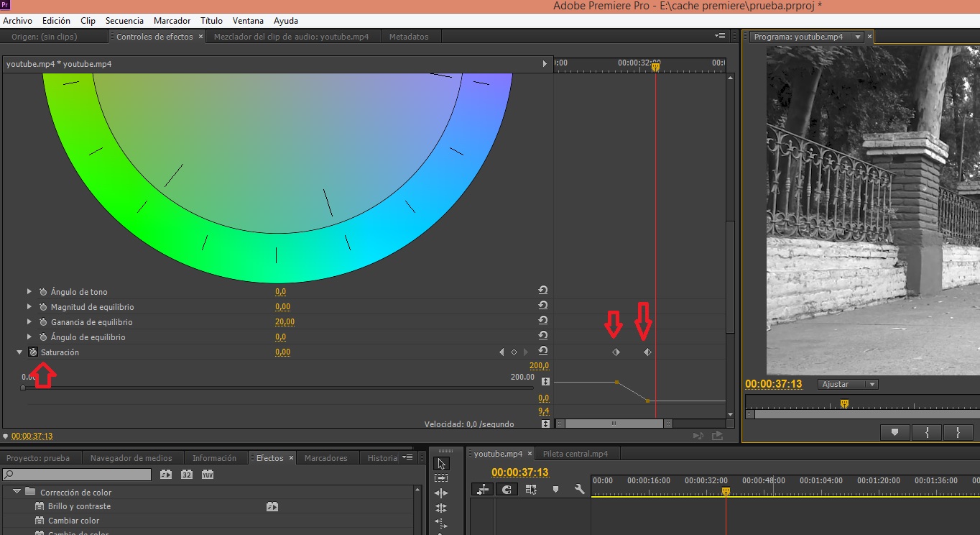
Task: Open the Título menu
Action: pos(211,21)
